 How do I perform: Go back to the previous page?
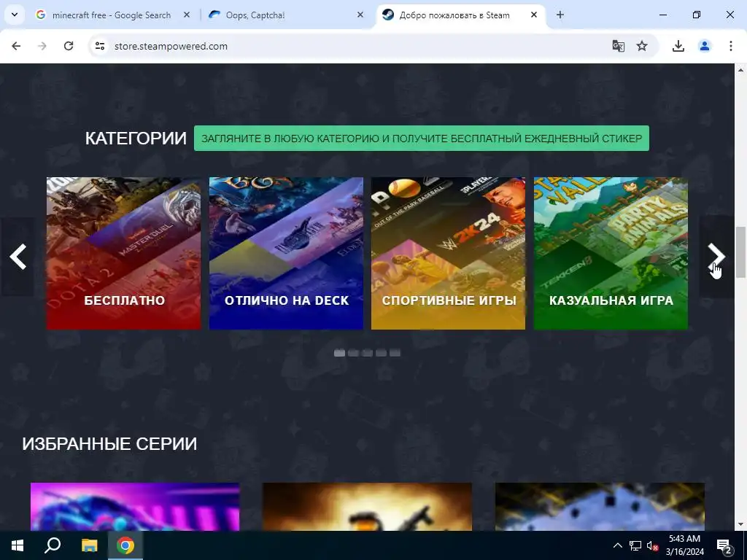click(x=16, y=46)
